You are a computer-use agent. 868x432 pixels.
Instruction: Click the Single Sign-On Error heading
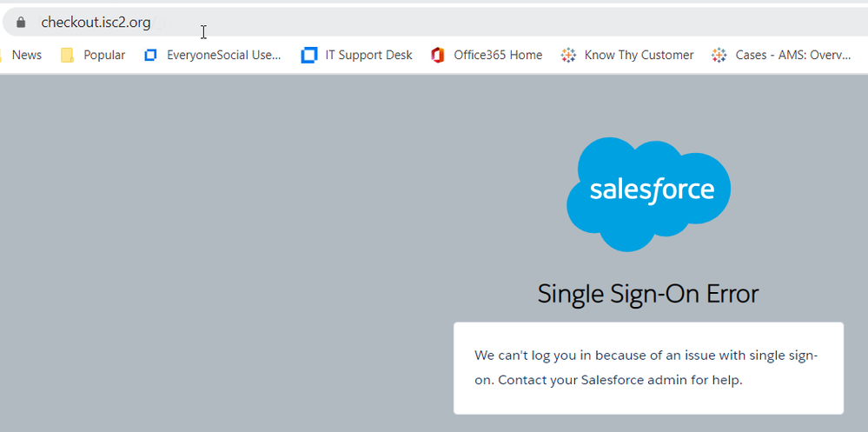pos(648,294)
